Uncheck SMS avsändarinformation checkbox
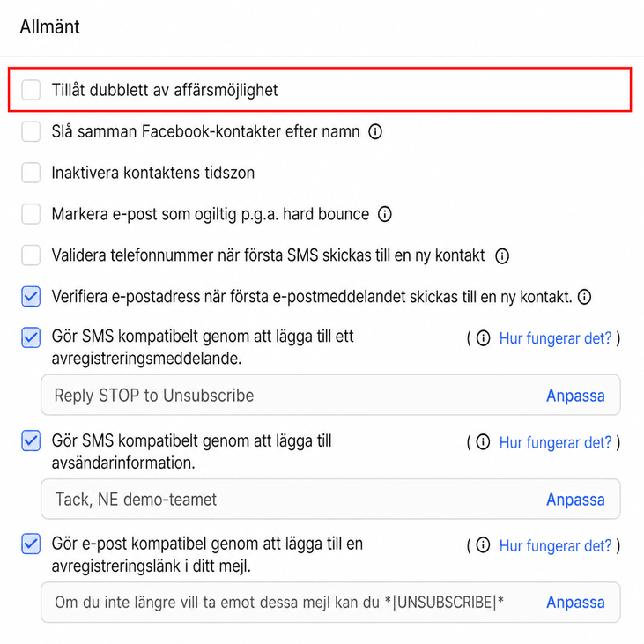This screenshot has height=644, width=644. [x=31, y=441]
